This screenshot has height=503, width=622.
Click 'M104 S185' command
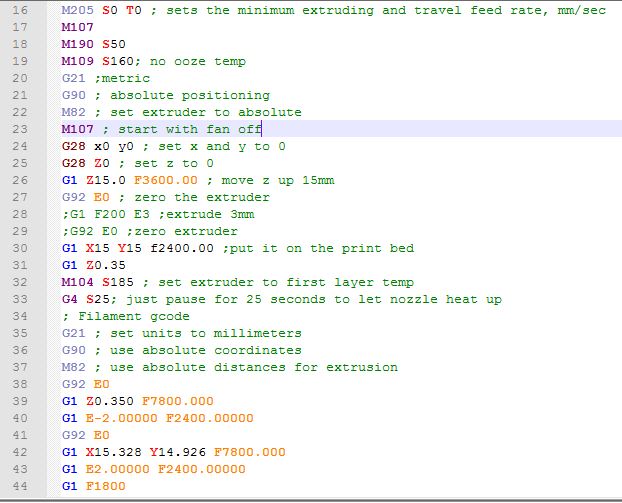coord(98,282)
